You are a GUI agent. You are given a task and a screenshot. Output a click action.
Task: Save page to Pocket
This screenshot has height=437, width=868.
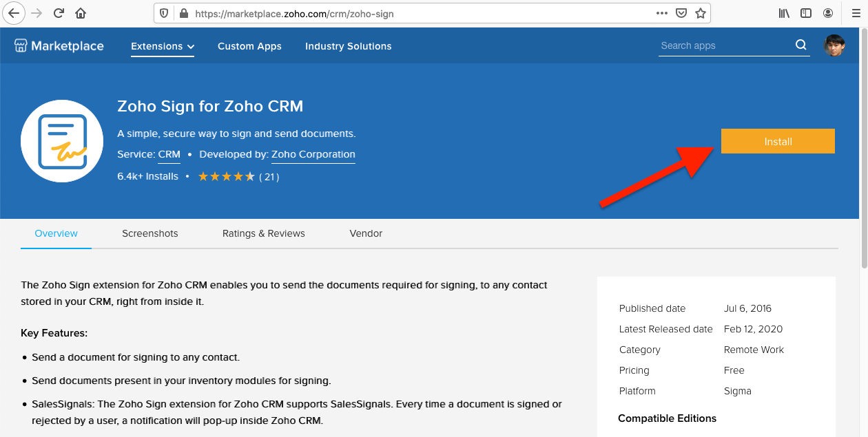click(x=681, y=13)
